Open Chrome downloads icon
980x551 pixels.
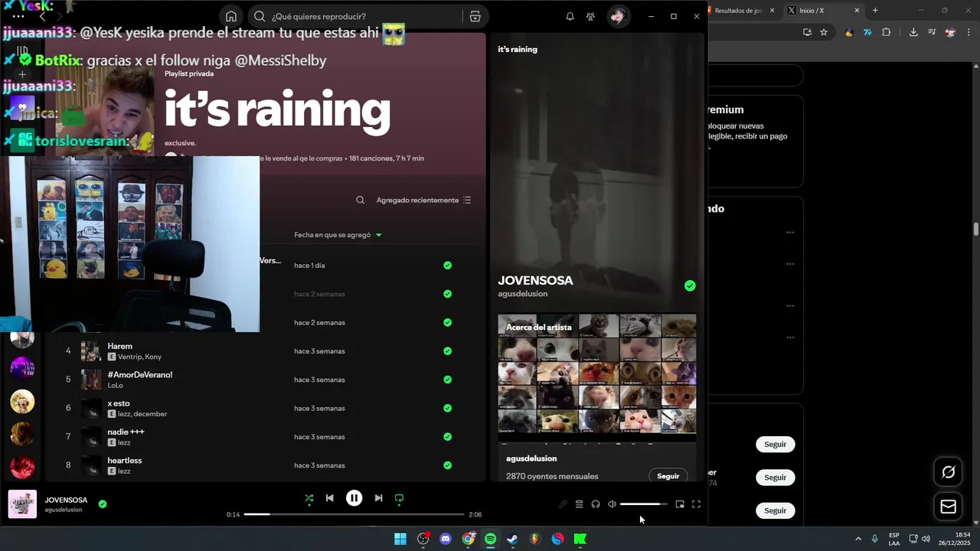pos(913,32)
